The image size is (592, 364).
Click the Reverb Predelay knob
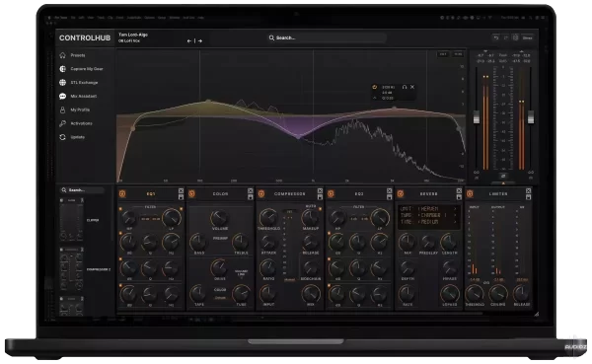(x=428, y=242)
